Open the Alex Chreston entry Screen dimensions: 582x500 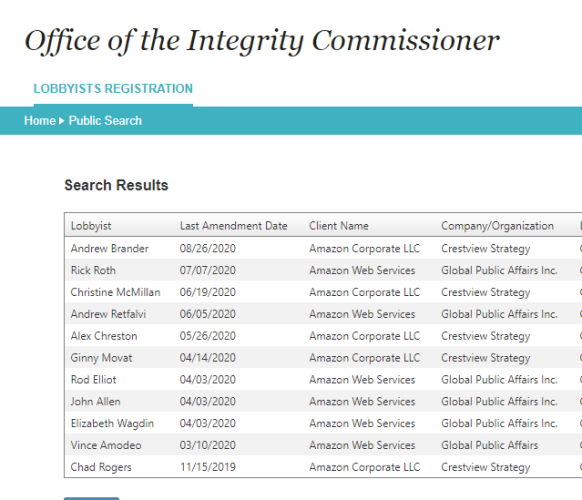coord(323,336)
